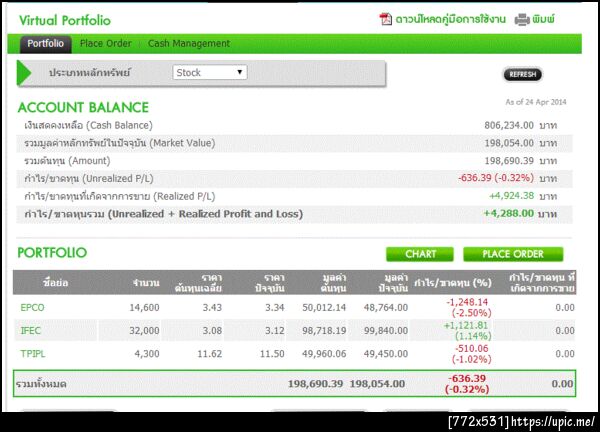Click IFEC market value 99,840.00
This screenshot has height=432, width=600.
[386, 331]
